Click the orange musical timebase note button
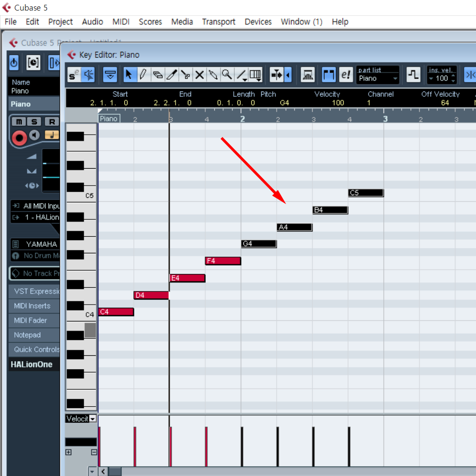The width and height of the screenshot is (476, 476). pyautogui.click(x=52, y=135)
